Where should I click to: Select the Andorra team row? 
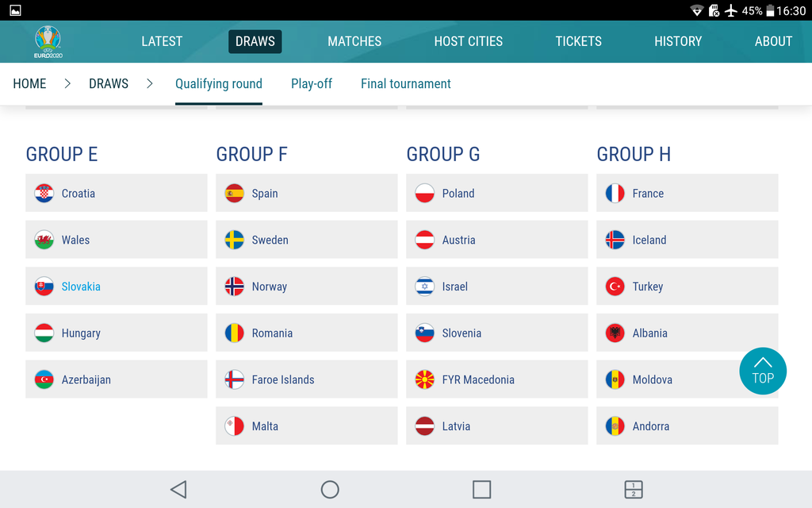(687, 426)
